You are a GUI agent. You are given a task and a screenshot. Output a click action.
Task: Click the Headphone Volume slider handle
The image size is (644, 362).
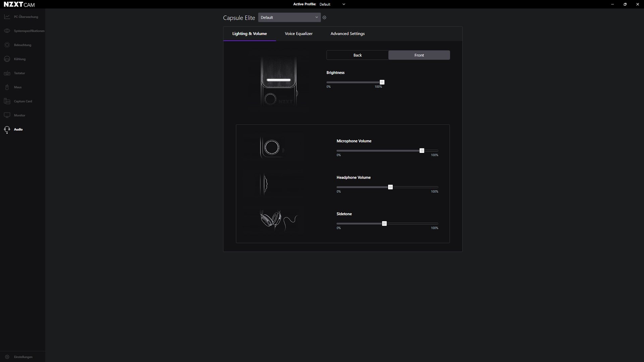point(390,187)
